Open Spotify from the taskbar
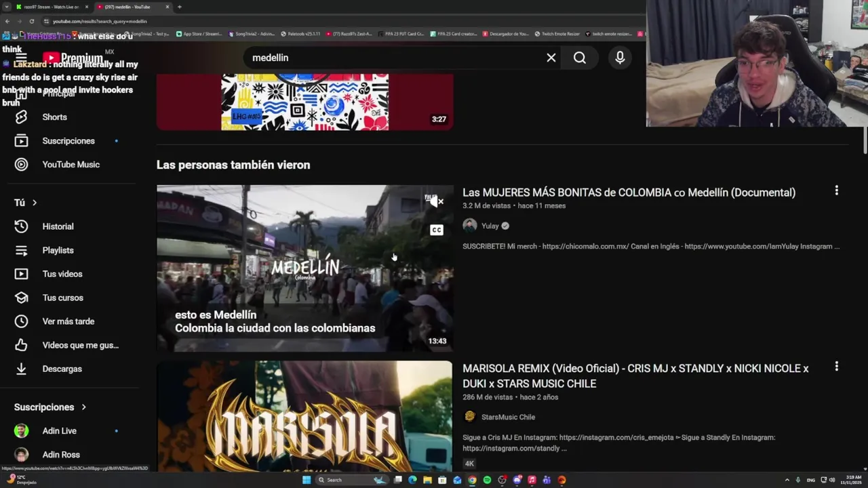The height and width of the screenshot is (488, 868). coord(487,480)
